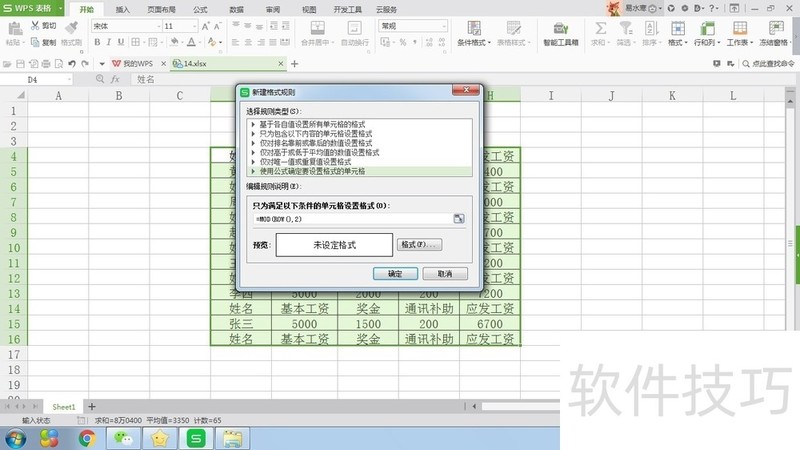Click the Sort A-Z icon
The width and height of the screenshot is (800, 450).
[651, 28]
